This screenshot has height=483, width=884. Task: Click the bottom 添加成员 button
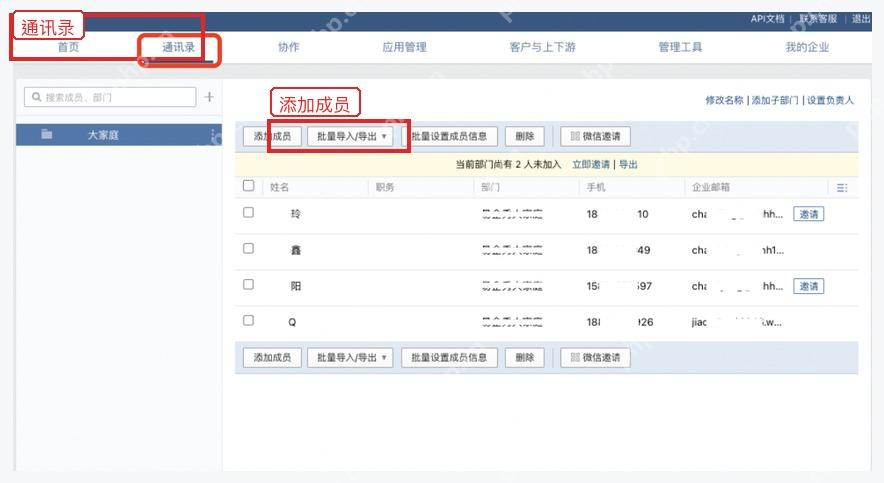[x=272, y=357]
